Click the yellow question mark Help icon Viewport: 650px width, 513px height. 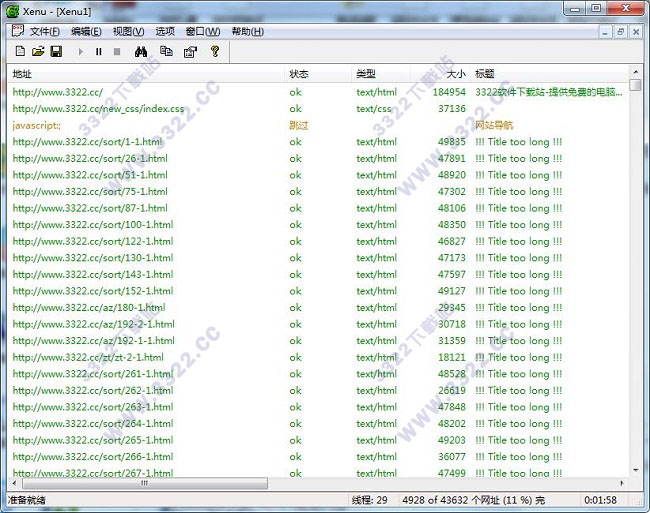coord(214,51)
